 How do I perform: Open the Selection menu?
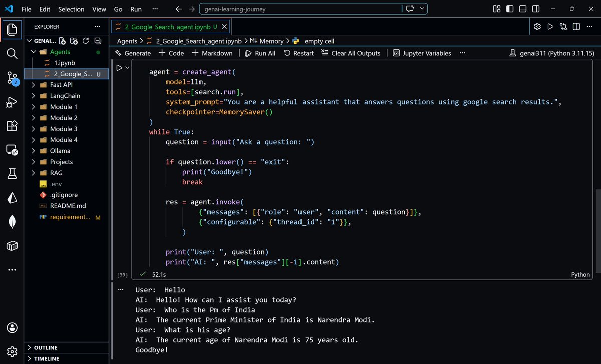[71, 9]
